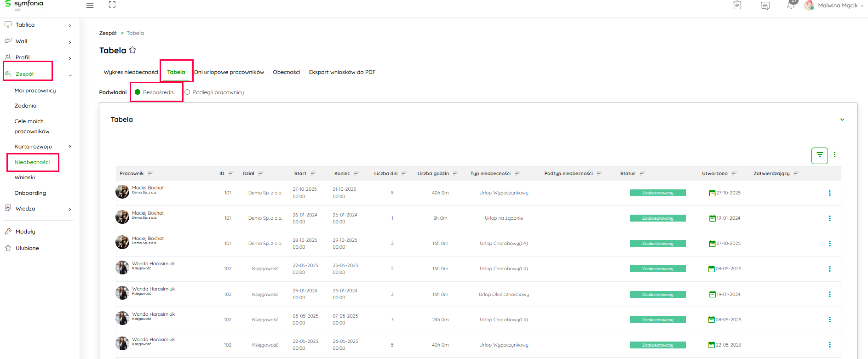Toggle fullscreen mode icon

click(x=112, y=5)
